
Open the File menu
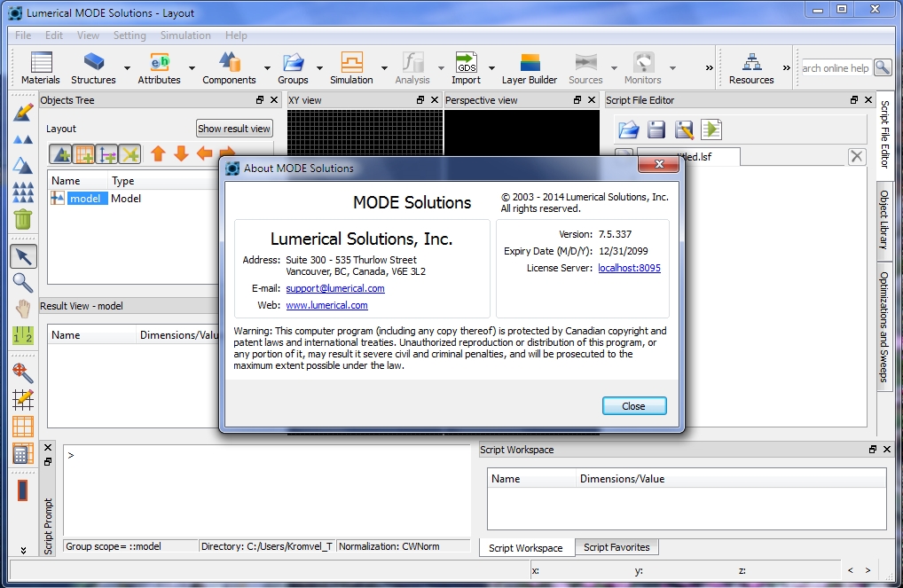(23, 35)
